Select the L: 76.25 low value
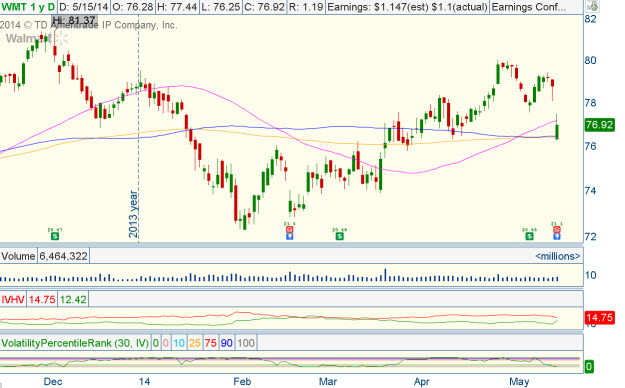 [x=220, y=7]
